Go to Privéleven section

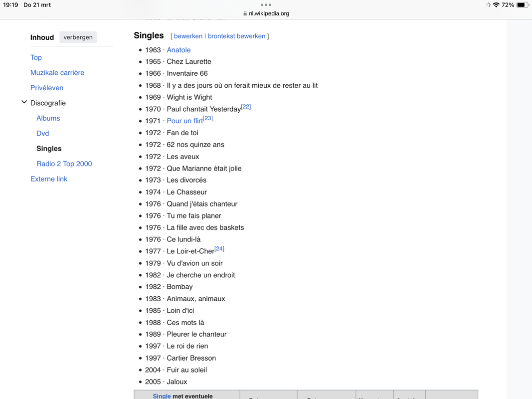tap(47, 88)
